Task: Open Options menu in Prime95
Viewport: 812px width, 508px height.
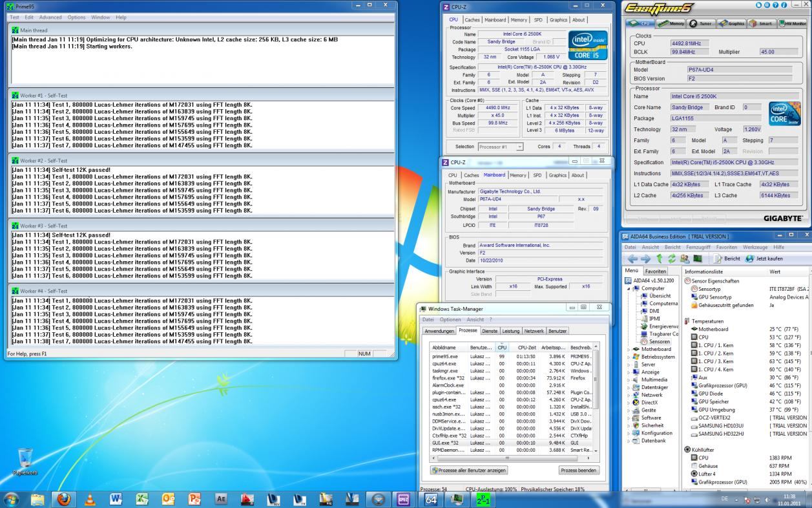Action: [76, 17]
